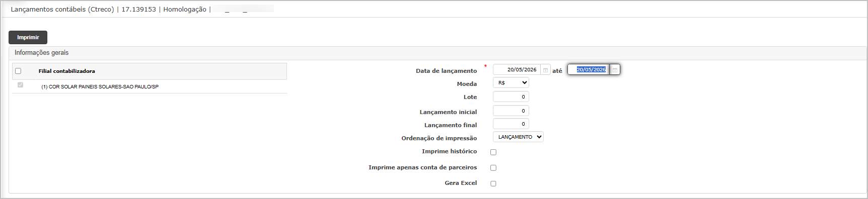
Task: Click the Lançamento inicial input field
Action: click(511, 111)
